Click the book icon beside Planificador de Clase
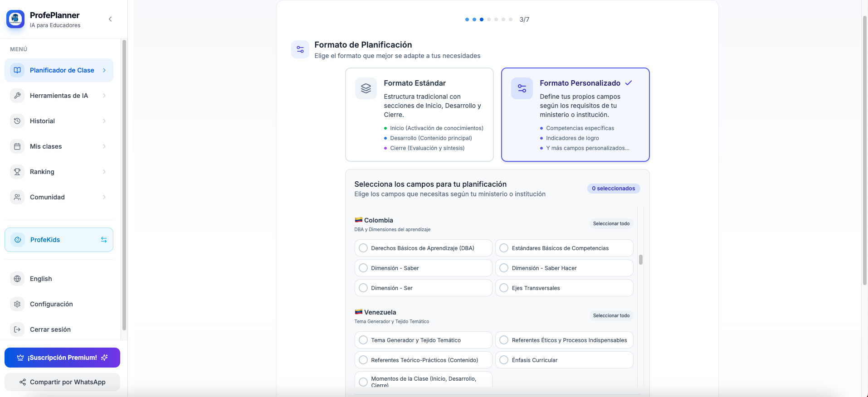The width and height of the screenshot is (868, 397). coord(17,70)
